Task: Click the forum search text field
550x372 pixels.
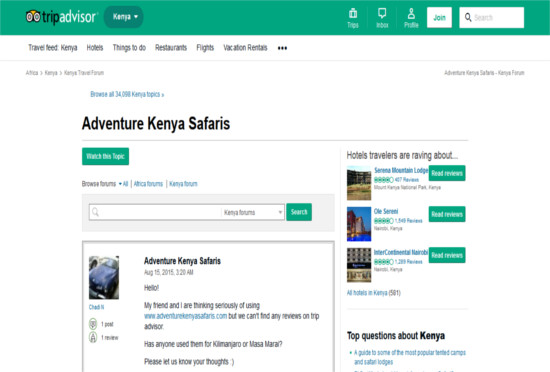Action: pyautogui.click(x=155, y=212)
